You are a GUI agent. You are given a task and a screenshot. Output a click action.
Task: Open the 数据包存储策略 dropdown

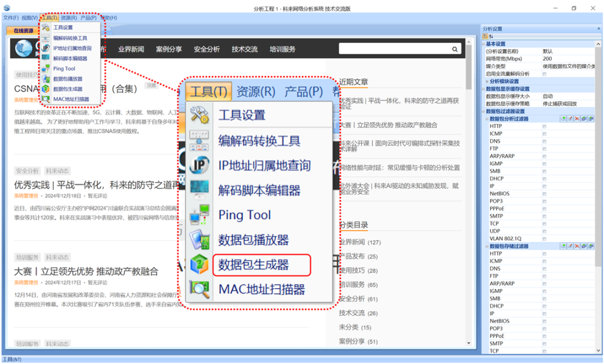coord(559,103)
